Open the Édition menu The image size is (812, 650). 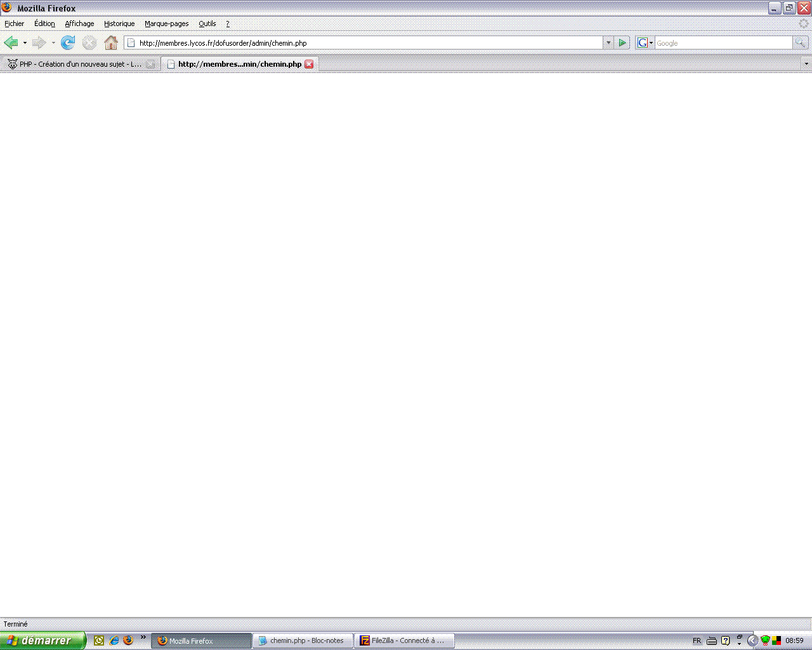point(44,23)
